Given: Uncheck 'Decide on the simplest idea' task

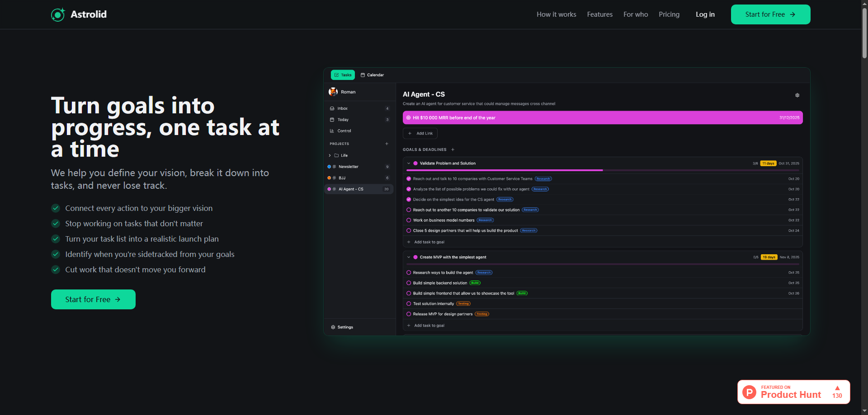Looking at the screenshot, I should click(x=409, y=199).
